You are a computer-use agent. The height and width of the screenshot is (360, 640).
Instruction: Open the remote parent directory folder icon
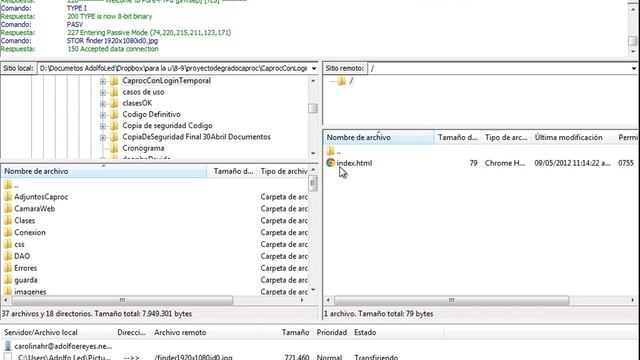[331, 151]
